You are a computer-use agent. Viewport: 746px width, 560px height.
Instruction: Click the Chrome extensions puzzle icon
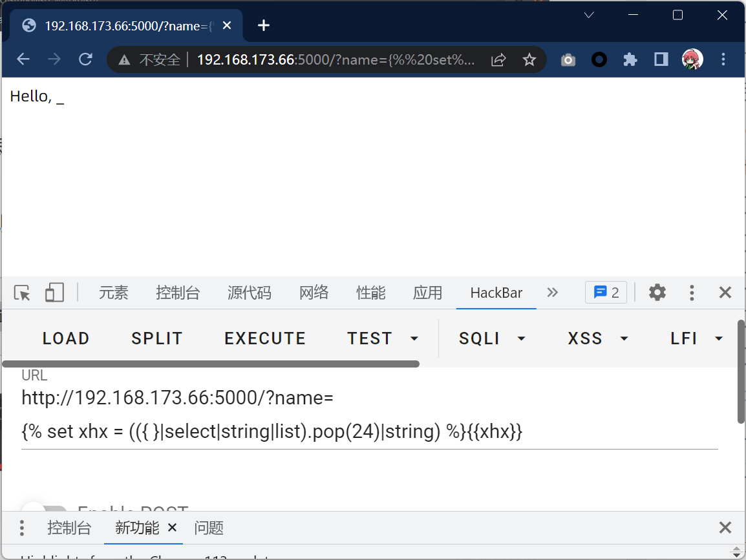[630, 60]
